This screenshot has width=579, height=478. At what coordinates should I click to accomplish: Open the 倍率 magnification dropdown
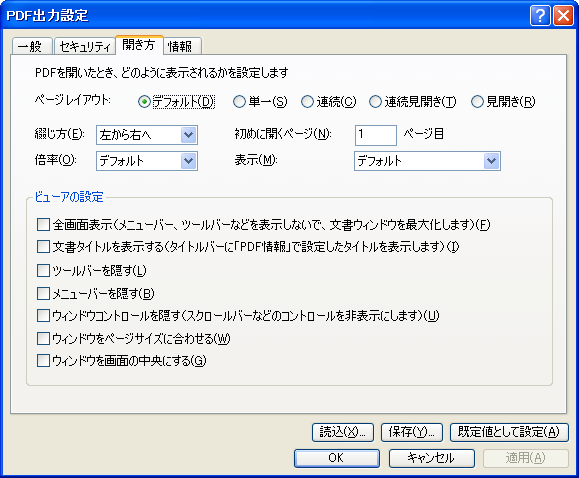[147, 161]
